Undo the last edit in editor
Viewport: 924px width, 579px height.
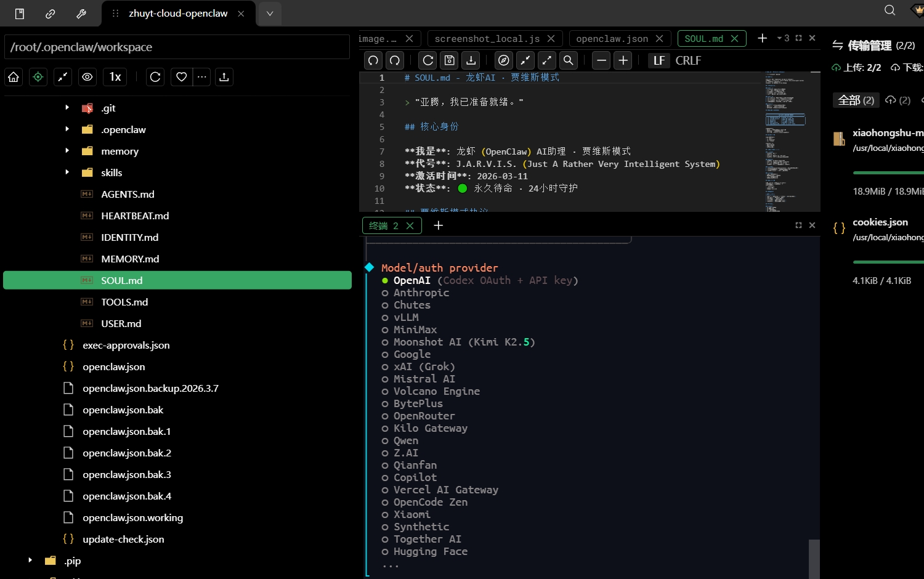pyautogui.click(x=373, y=60)
